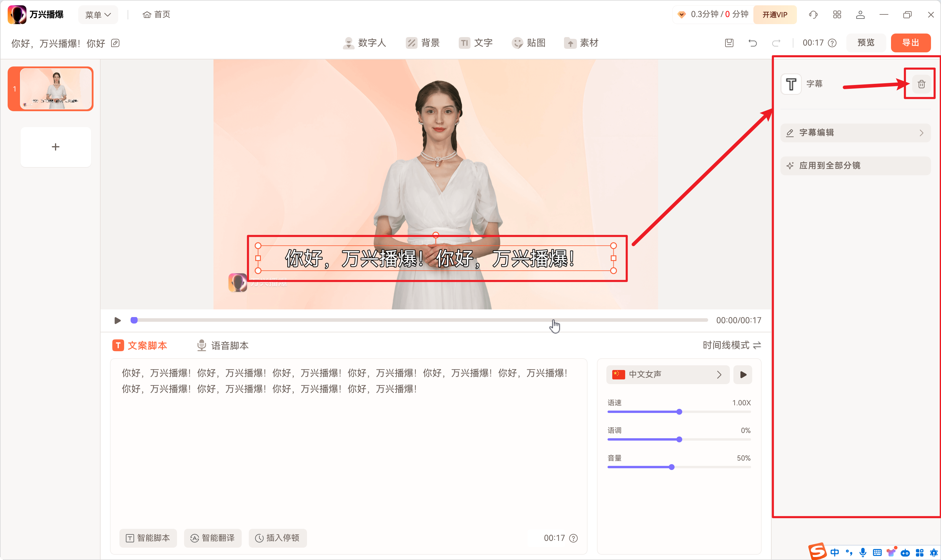This screenshot has width=941, height=560.
Task: Click the save icon in top toolbar
Action: [x=729, y=43]
